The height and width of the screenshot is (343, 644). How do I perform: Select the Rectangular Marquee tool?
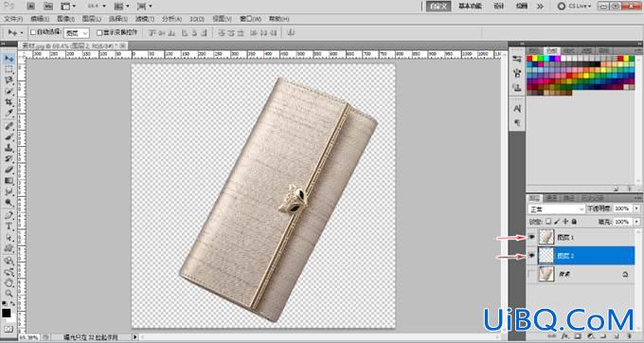(9, 69)
